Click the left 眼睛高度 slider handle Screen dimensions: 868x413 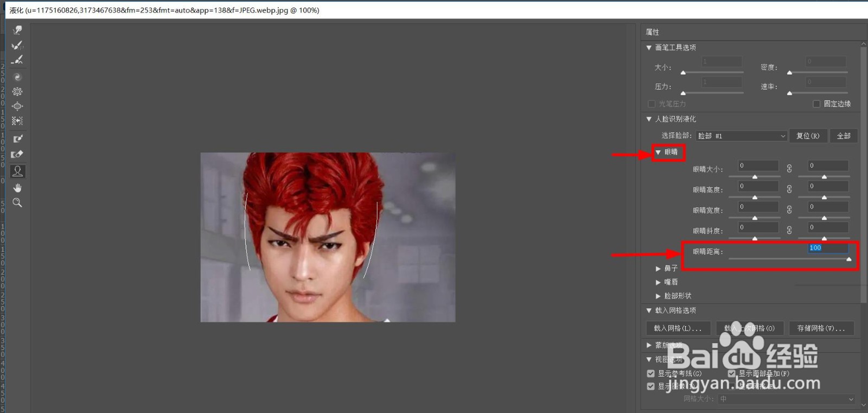click(755, 198)
